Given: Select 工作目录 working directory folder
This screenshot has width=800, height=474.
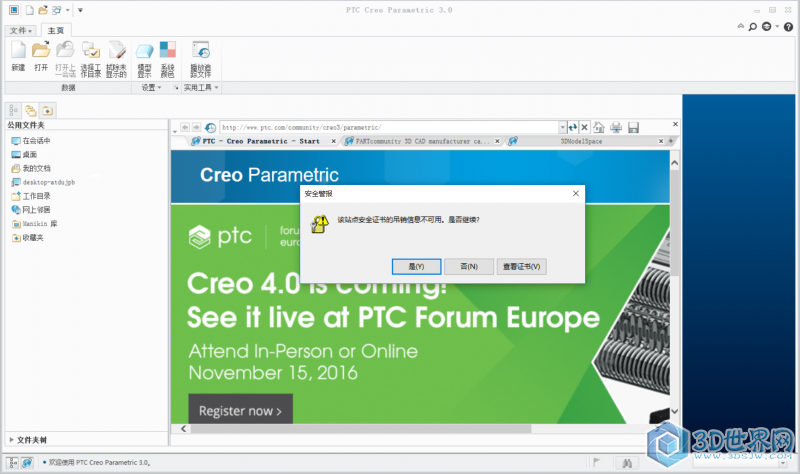Looking at the screenshot, I should point(31,196).
